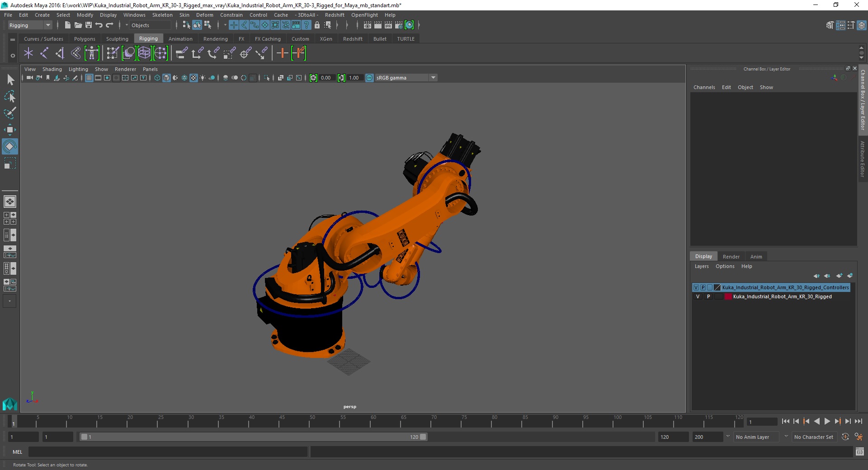Open the Objects selection mask dropdown arrow
868x470 pixels.
[127, 25]
